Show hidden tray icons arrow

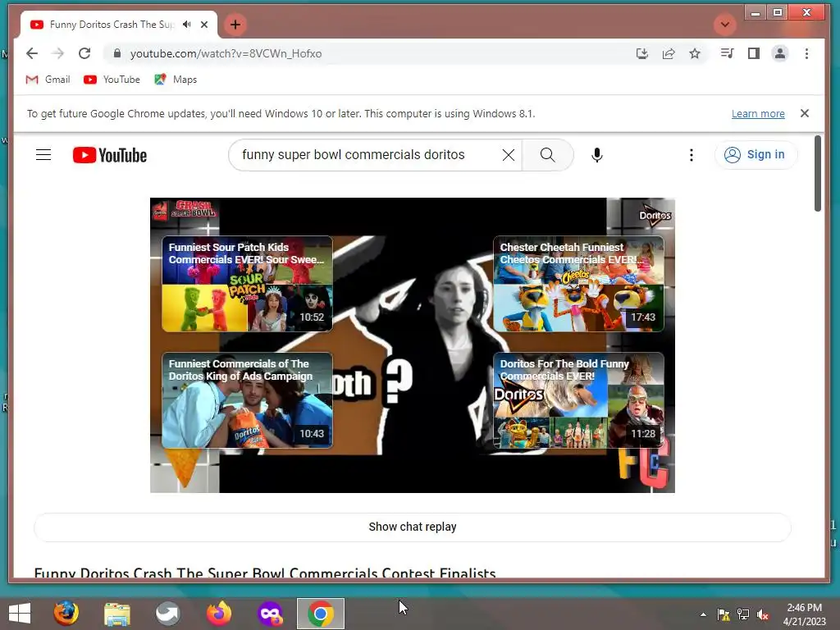[703, 614]
